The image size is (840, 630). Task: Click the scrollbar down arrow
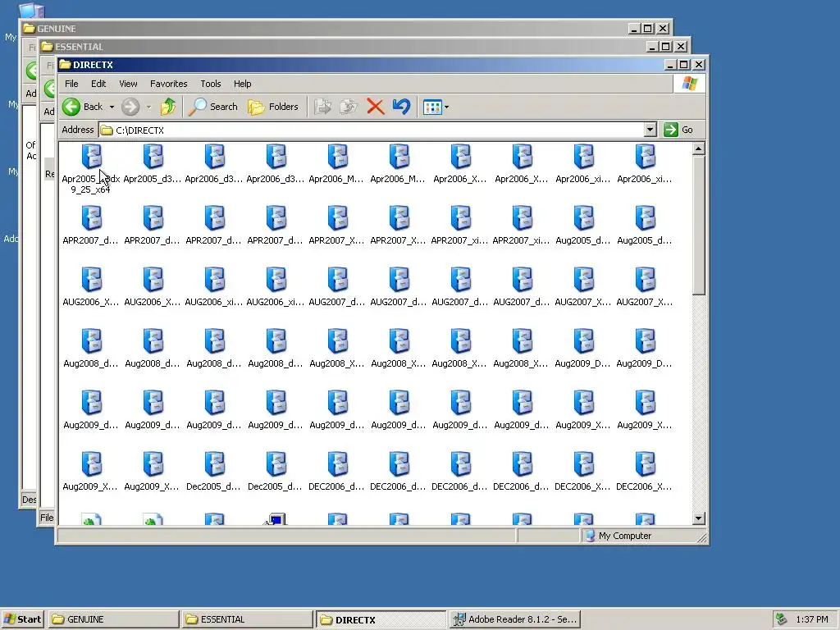[699, 518]
